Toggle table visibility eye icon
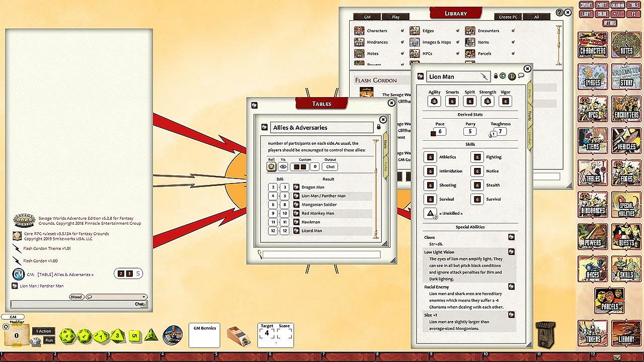Image resolution: width=644 pixels, height=362 pixels. [283, 167]
